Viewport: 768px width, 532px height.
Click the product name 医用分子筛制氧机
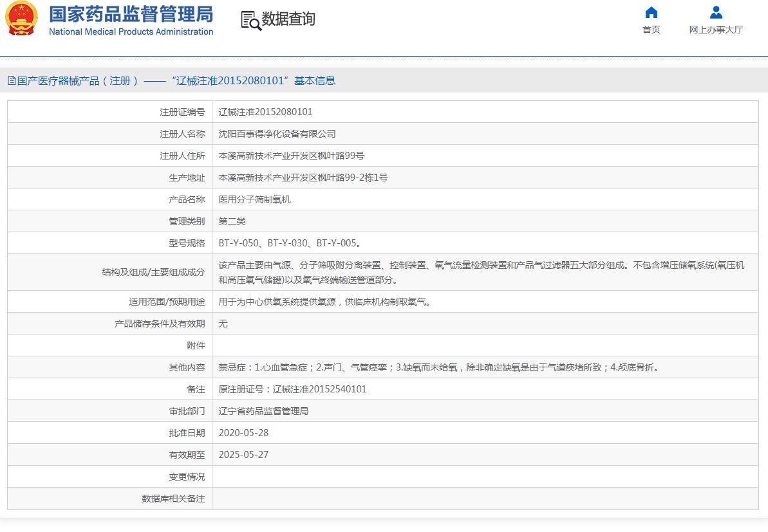click(x=254, y=199)
